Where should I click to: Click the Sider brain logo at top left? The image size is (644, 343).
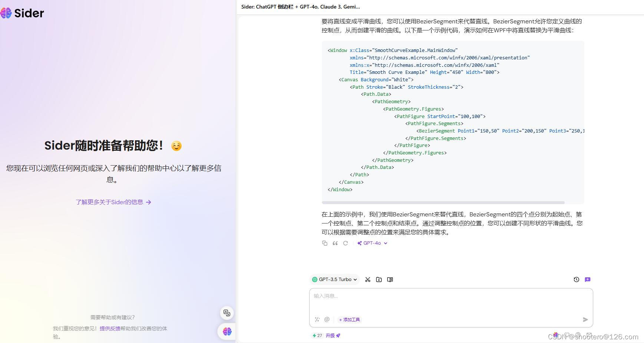click(6, 13)
